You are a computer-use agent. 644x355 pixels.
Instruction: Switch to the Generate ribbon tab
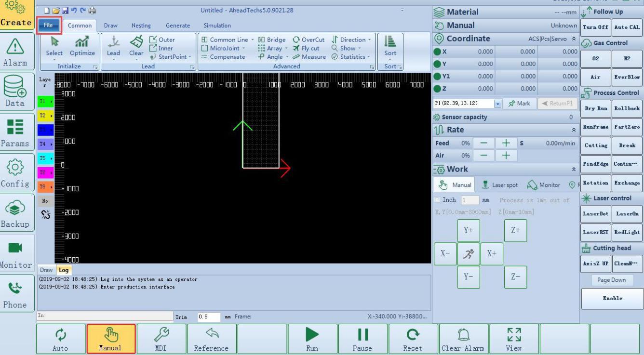point(177,26)
